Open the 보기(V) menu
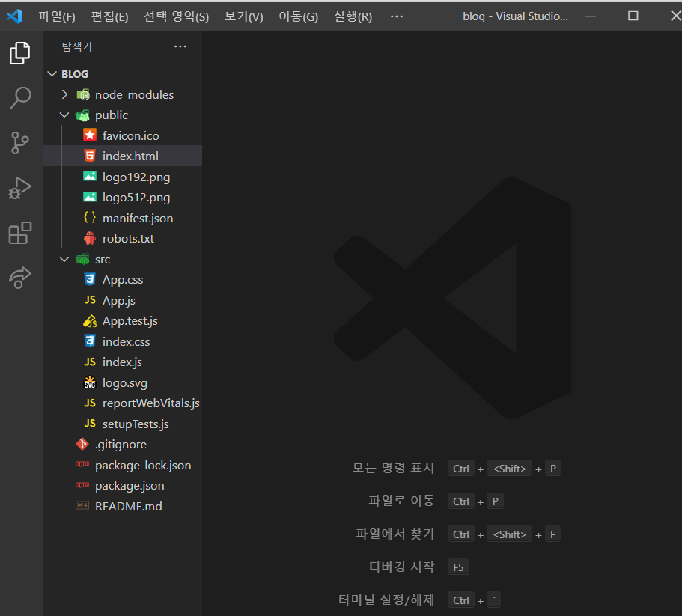 click(x=243, y=16)
